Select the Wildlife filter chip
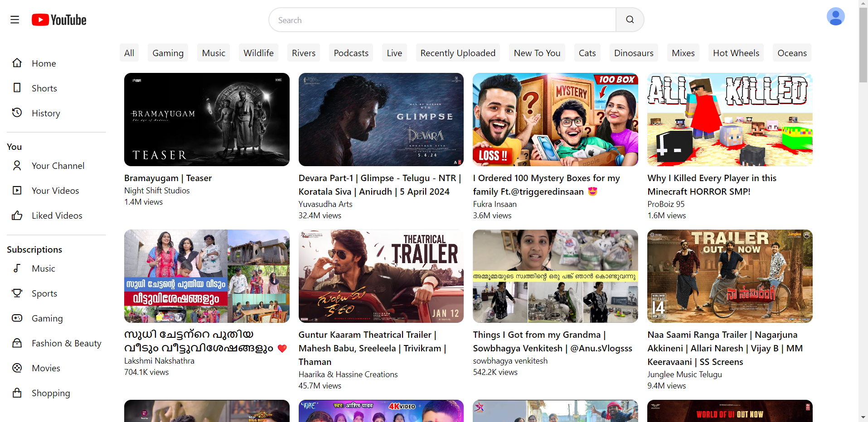The width and height of the screenshot is (868, 422). (x=259, y=53)
